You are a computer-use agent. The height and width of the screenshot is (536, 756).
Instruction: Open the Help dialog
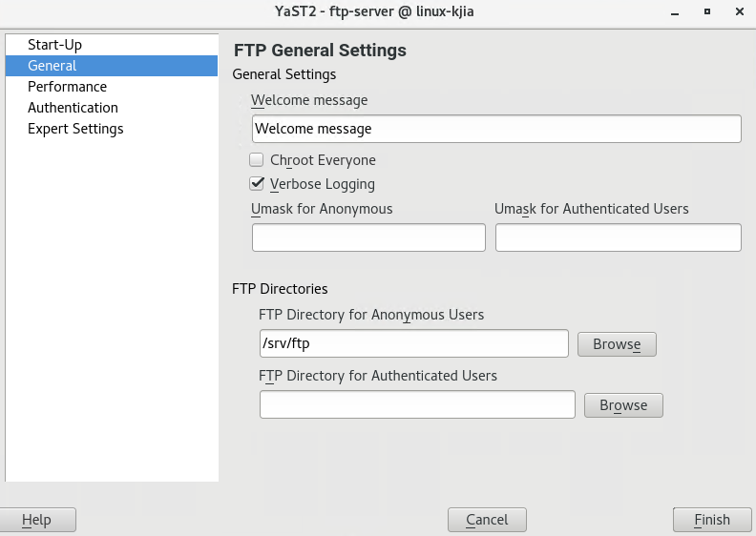pos(37,520)
